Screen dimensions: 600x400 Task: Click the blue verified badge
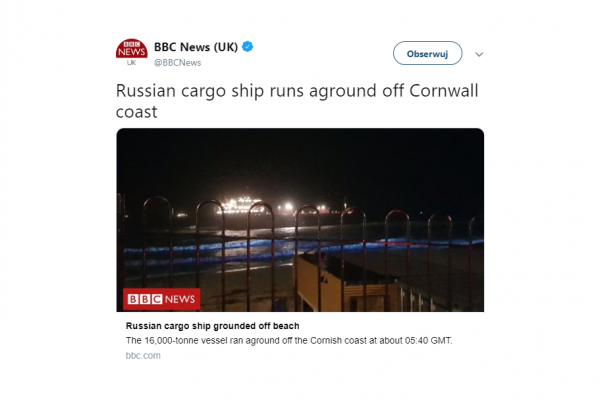click(x=248, y=47)
